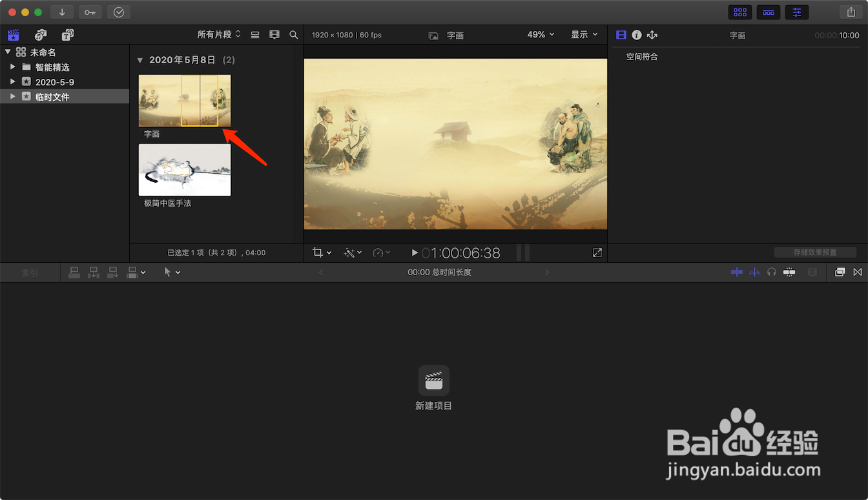
Task: Open the Titles and Generators sidebar
Action: (x=67, y=35)
